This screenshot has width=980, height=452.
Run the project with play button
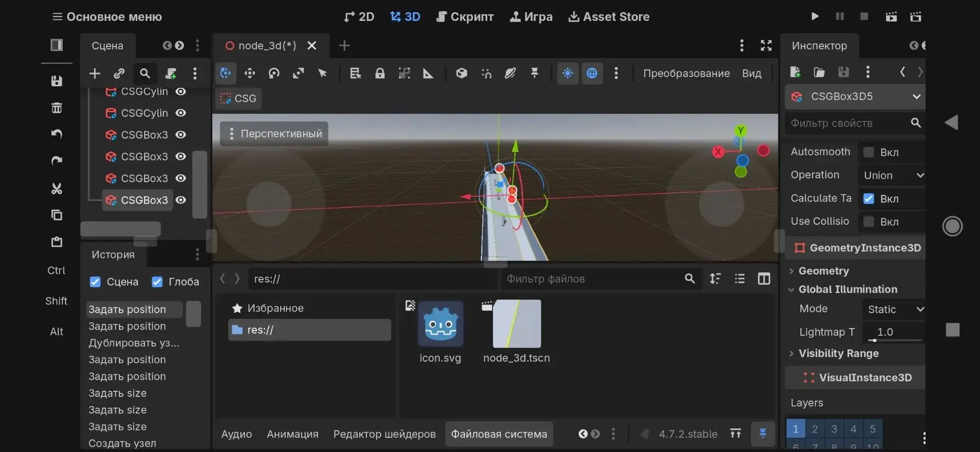tap(815, 16)
